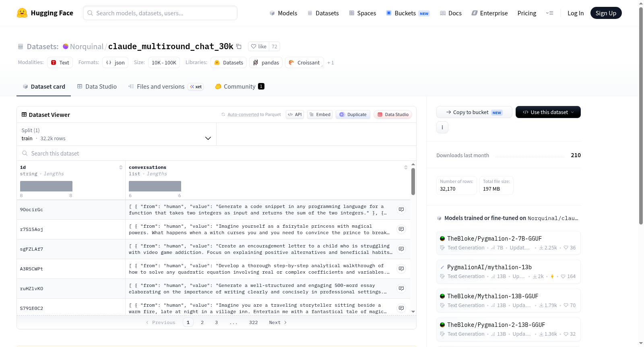Open the Community tab

(239, 87)
